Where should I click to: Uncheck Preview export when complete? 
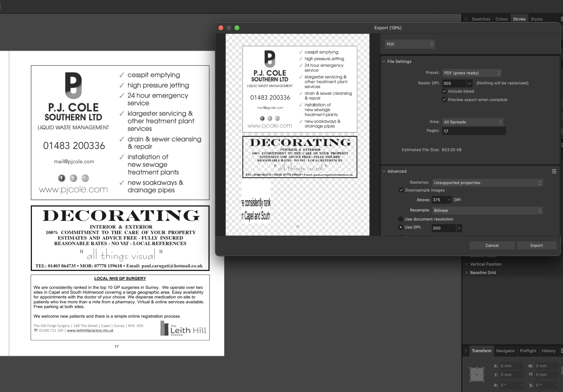[444, 100]
